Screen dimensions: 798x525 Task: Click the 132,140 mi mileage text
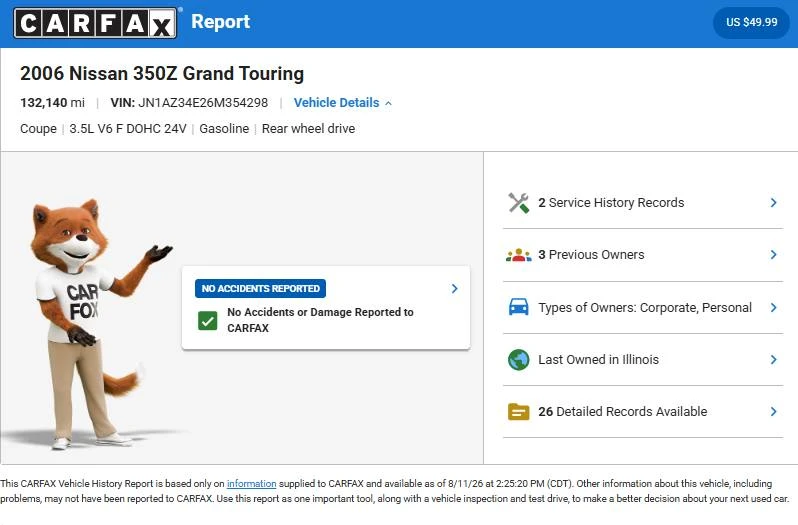52,103
